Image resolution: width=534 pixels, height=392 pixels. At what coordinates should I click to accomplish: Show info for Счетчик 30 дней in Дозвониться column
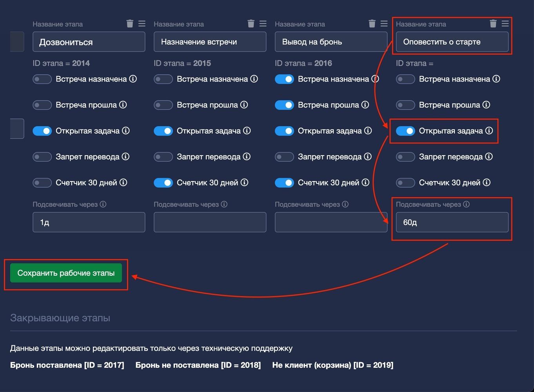click(x=123, y=182)
